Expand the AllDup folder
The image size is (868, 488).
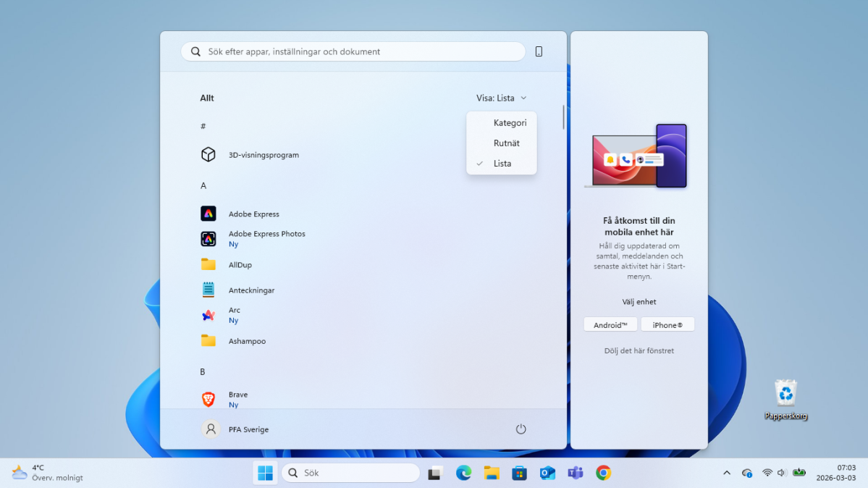(x=208, y=264)
